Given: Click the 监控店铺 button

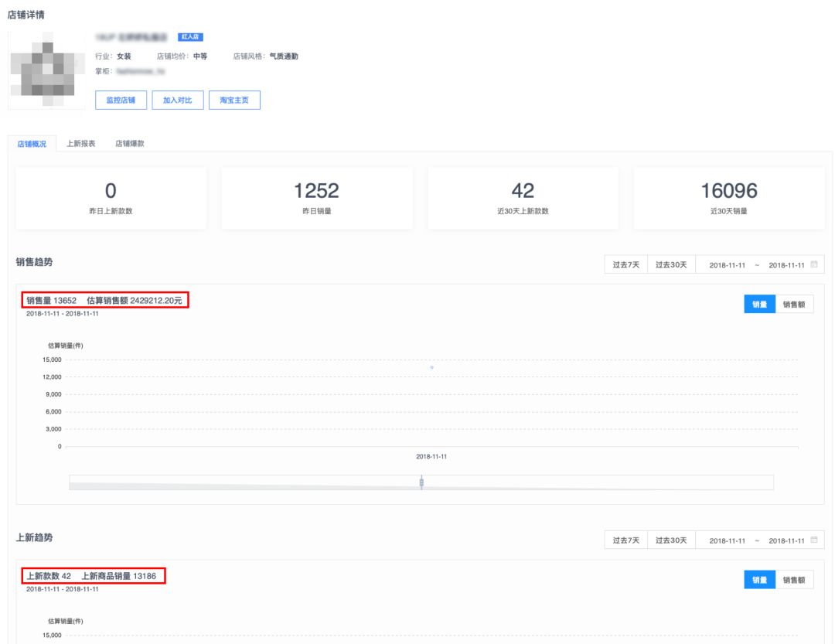Looking at the screenshot, I should 121,101.
